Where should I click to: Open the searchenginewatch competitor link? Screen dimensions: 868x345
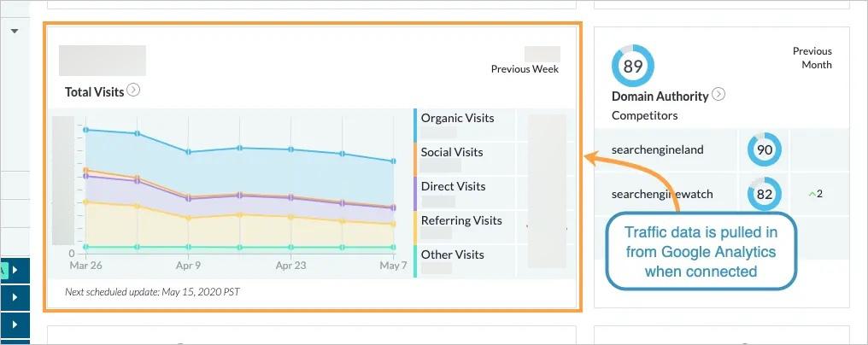coord(661,194)
